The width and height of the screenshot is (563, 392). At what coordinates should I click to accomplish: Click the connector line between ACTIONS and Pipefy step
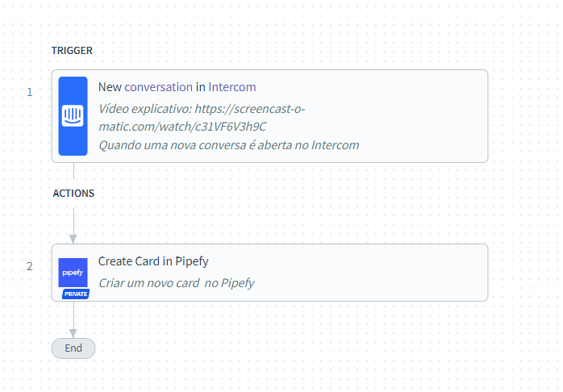[x=73, y=221]
